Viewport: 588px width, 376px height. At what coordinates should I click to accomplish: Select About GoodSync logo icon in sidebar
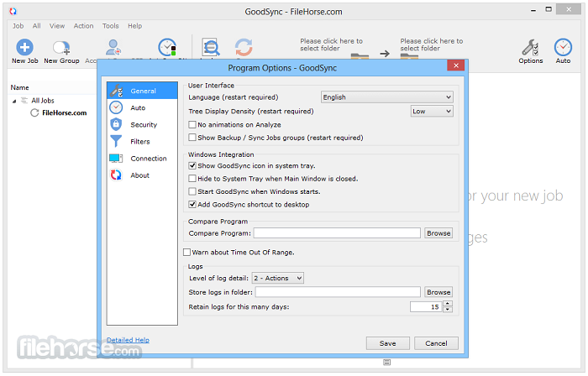[x=116, y=175]
